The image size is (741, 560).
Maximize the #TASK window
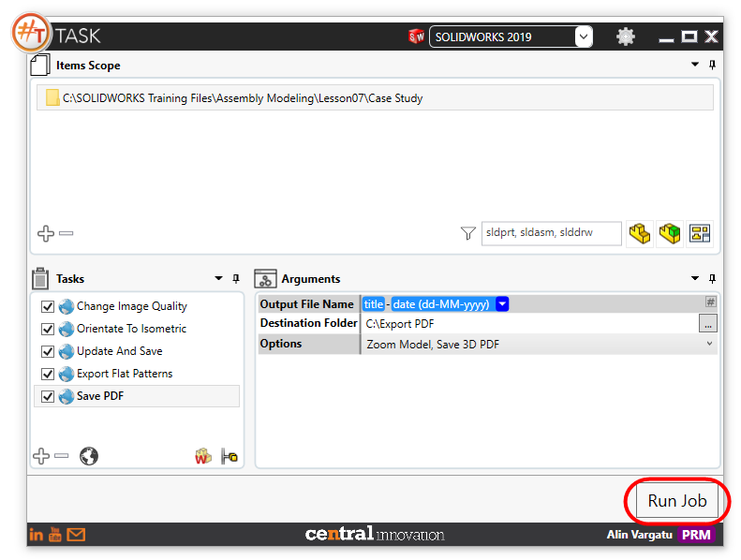click(x=689, y=37)
